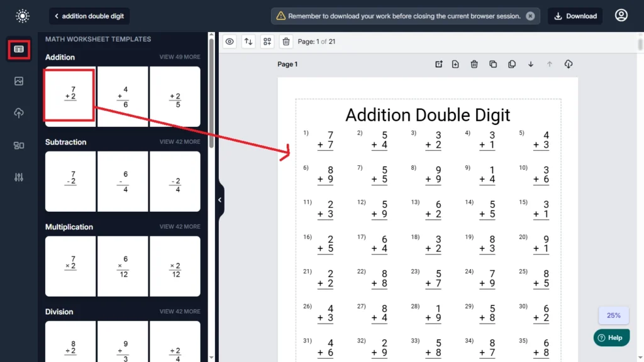Image resolution: width=644 pixels, height=362 pixels.
Task: Select the 7 - 2 subtraction template
Action: coord(70,182)
